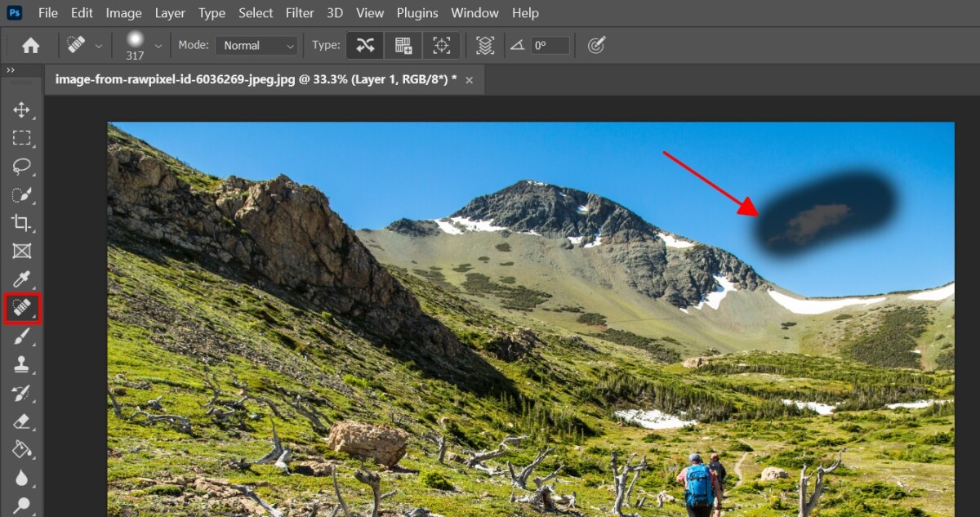Toggle Sample All Layers option
980x517 pixels.
coord(485,46)
